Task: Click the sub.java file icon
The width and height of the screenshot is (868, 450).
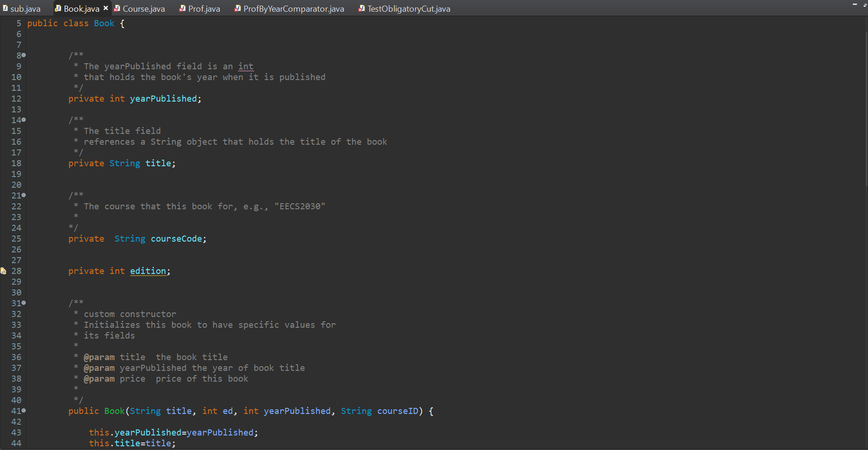Action: 5,8
